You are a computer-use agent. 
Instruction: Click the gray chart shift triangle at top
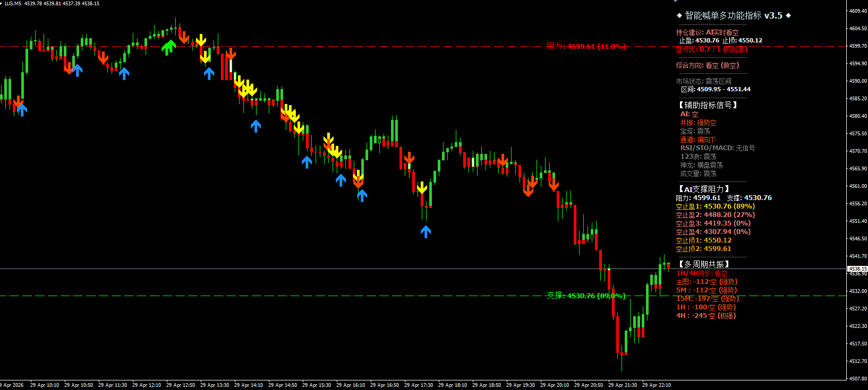[x=675, y=2]
